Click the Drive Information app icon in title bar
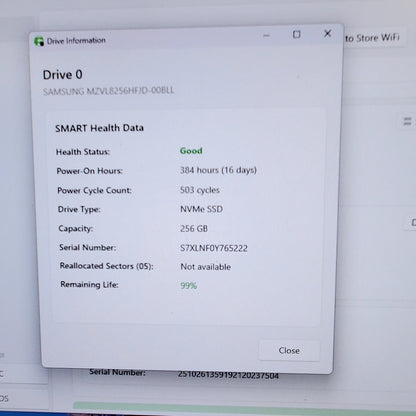Viewport: 416px width, 416px height. [x=39, y=41]
